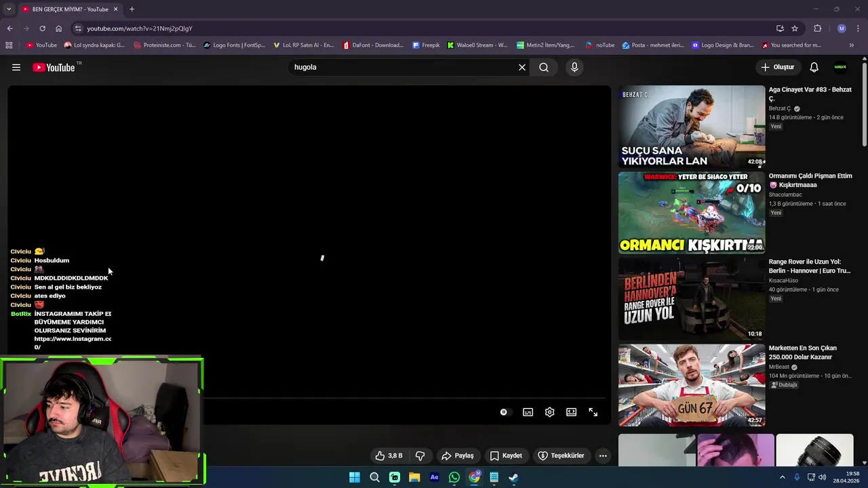Open the Logo Design & Bran... bookmark
This screenshot has width=868, height=488.
coord(723,45)
